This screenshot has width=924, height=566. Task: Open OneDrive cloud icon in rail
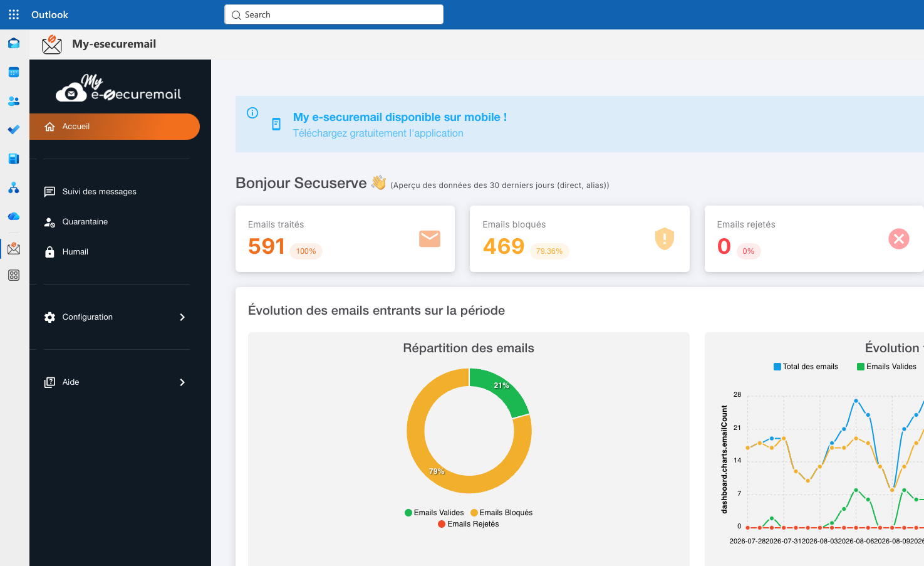click(x=14, y=216)
